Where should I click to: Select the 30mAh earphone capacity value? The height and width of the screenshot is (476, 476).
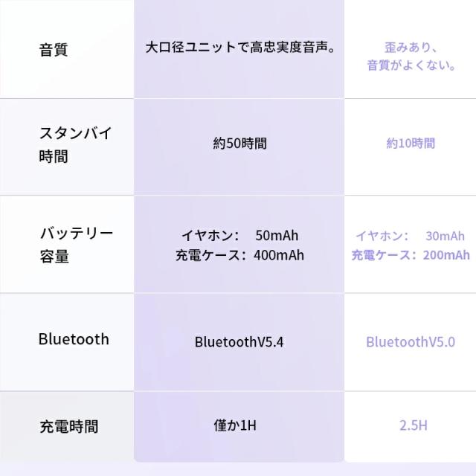point(445,237)
